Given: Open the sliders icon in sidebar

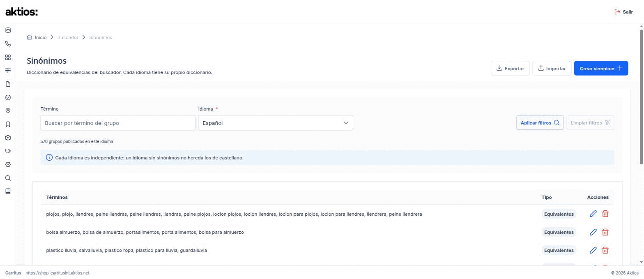Looking at the screenshot, I should click(8, 71).
